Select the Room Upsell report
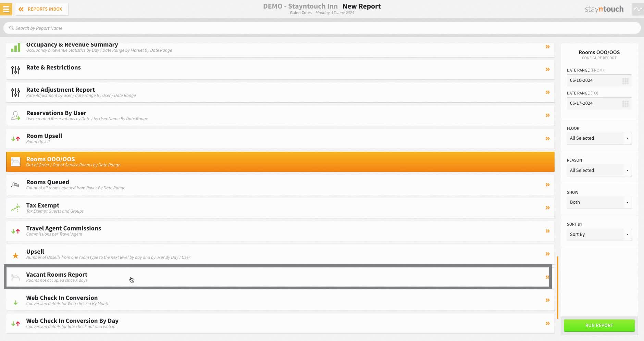 280,139
